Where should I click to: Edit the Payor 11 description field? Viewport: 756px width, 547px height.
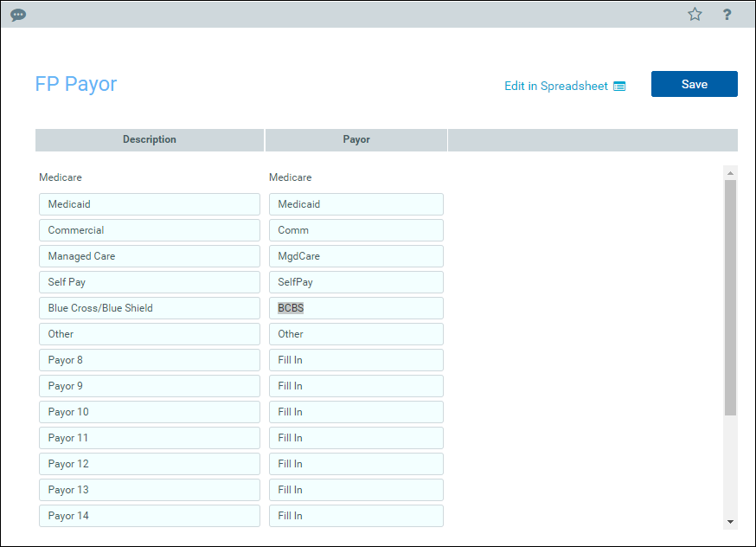pos(150,438)
